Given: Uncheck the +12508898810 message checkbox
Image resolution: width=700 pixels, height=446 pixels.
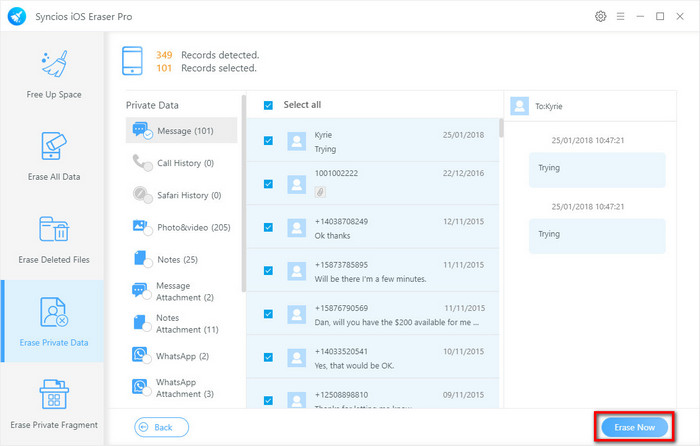Looking at the screenshot, I should pyautogui.click(x=268, y=400).
